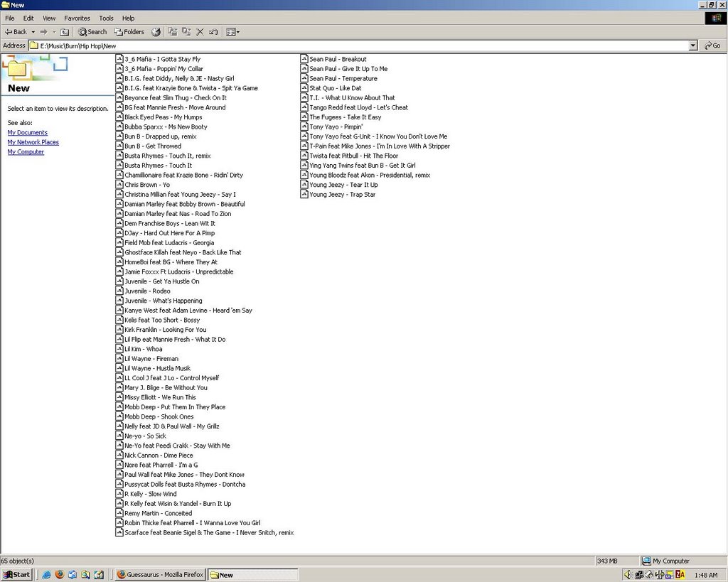
Task: Click the ZoneAlarm ZA tray icon
Action: [680, 575]
